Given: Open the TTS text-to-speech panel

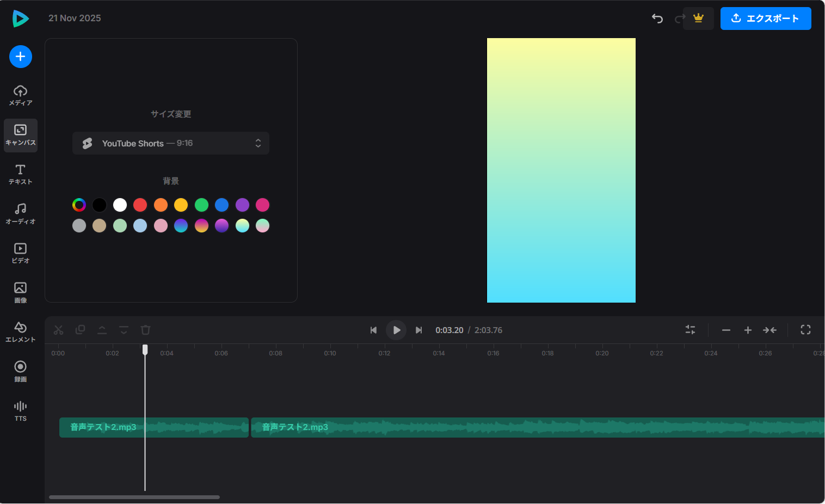Looking at the screenshot, I should coord(21,411).
